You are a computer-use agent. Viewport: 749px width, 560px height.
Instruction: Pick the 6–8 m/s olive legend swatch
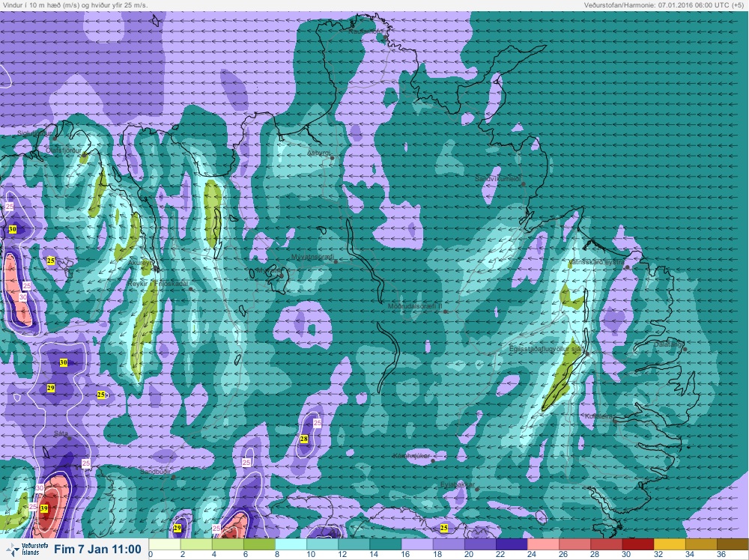tap(259, 544)
